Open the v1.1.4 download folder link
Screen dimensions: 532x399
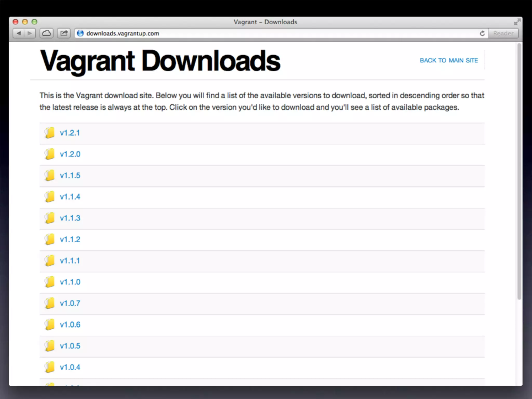(x=70, y=197)
